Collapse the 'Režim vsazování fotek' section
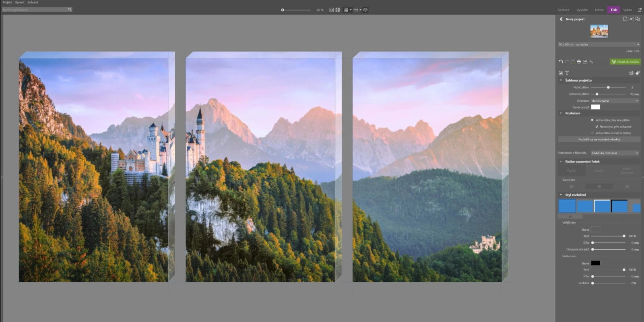 pos(561,161)
